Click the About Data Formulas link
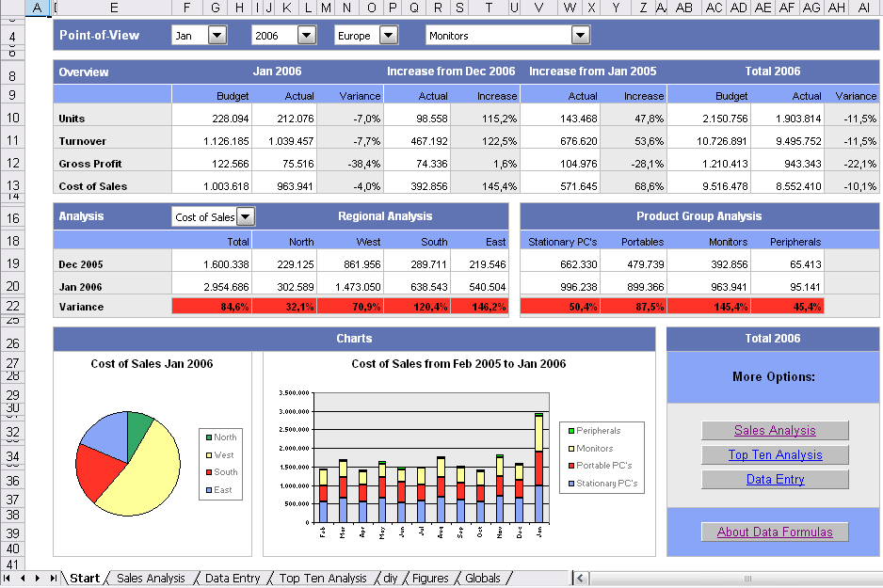883x588 pixels. (775, 532)
